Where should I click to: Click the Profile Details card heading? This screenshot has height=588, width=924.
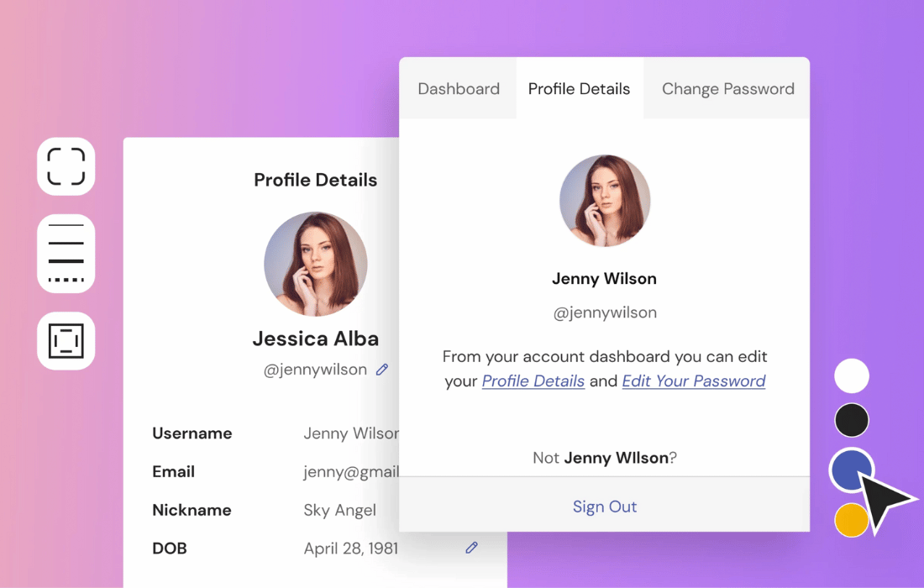pyautogui.click(x=315, y=181)
